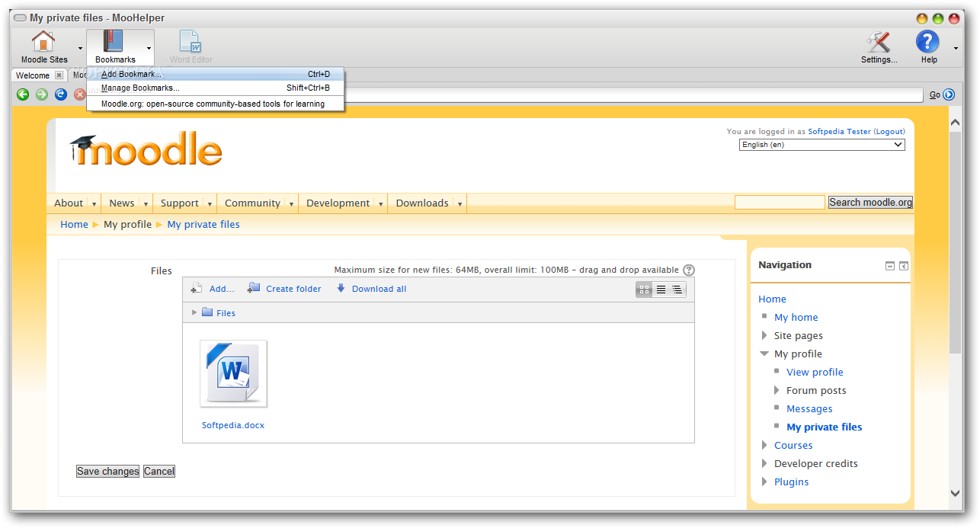980x528 pixels.
Task: Expand Forum posts in Navigation
Action: tap(777, 390)
